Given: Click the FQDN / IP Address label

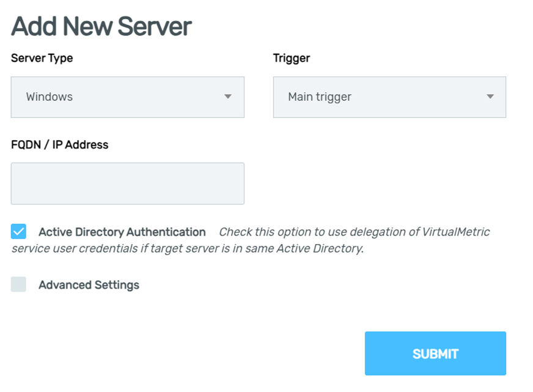Looking at the screenshot, I should [59, 145].
